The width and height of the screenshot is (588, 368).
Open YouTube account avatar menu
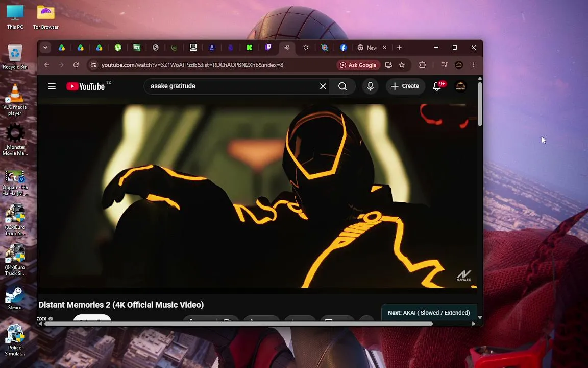tap(460, 86)
